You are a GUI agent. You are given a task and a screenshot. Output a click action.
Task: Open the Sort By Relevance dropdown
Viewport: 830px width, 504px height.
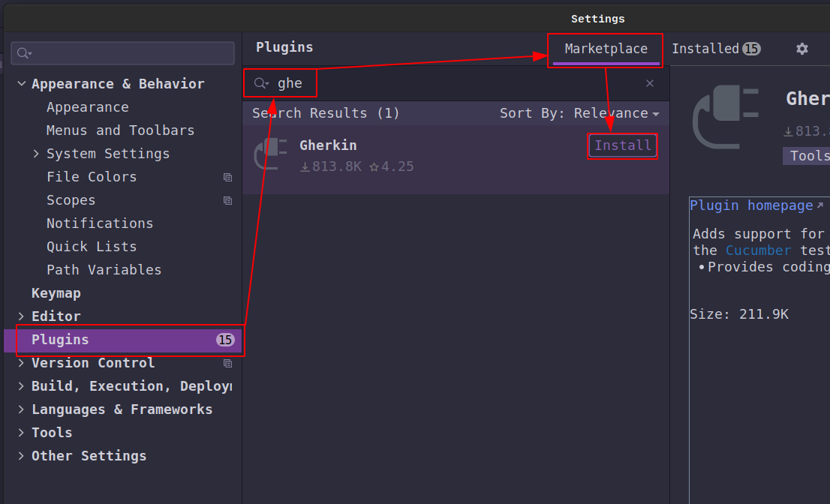pyautogui.click(x=579, y=113)
